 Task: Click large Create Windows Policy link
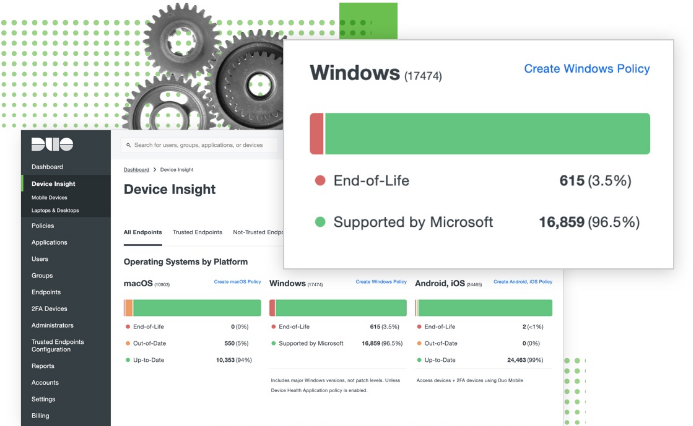pos(587,69)
